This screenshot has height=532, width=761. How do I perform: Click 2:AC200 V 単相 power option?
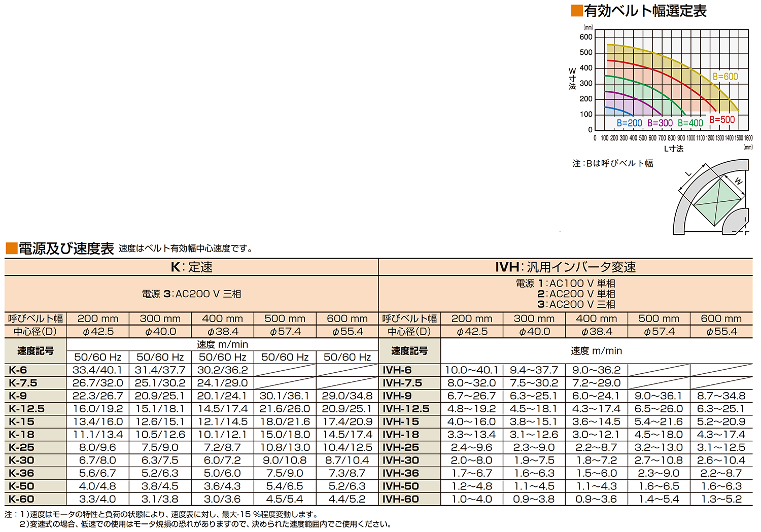[576, 294]
